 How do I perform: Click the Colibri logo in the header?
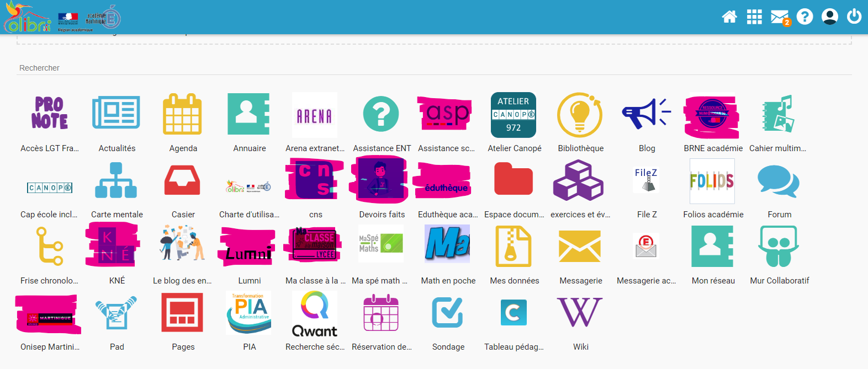[28, 18]
